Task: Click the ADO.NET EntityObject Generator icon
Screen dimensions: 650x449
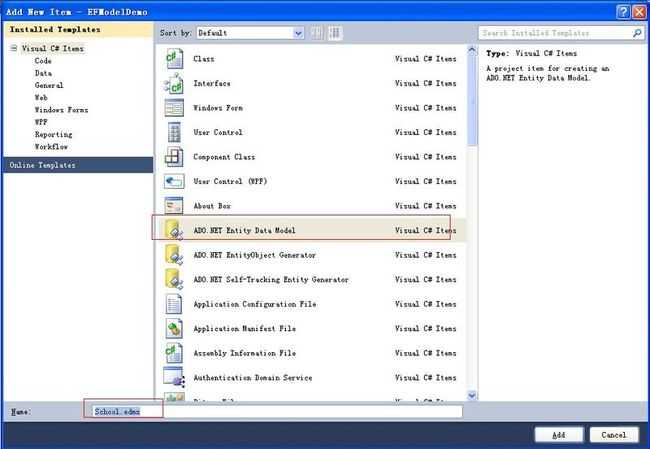Action: click(174, 255)
